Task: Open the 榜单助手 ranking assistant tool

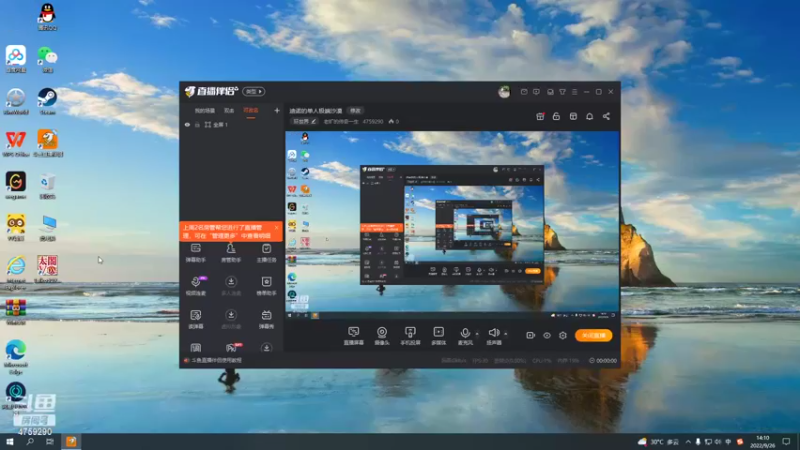Action: coord(266,286)
